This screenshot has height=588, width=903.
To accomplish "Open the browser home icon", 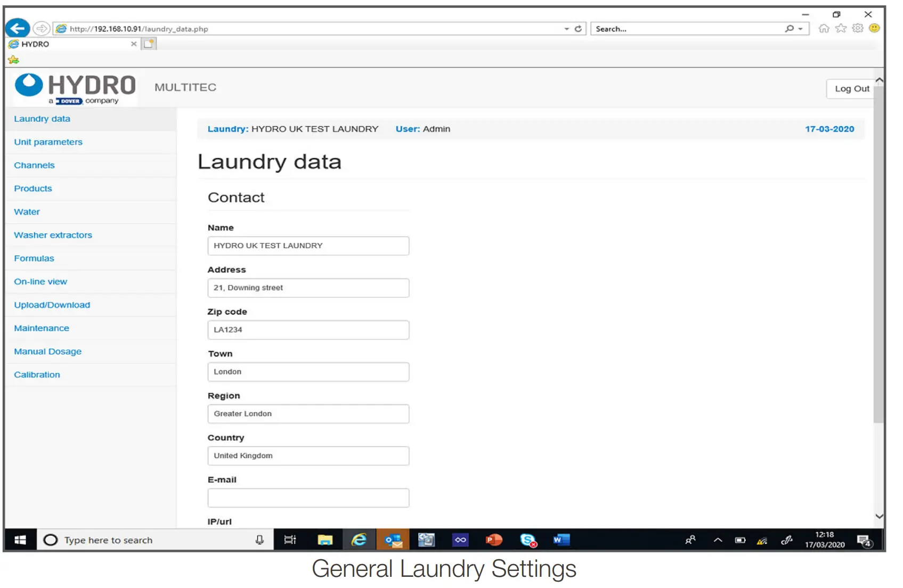I will (824, 29).
